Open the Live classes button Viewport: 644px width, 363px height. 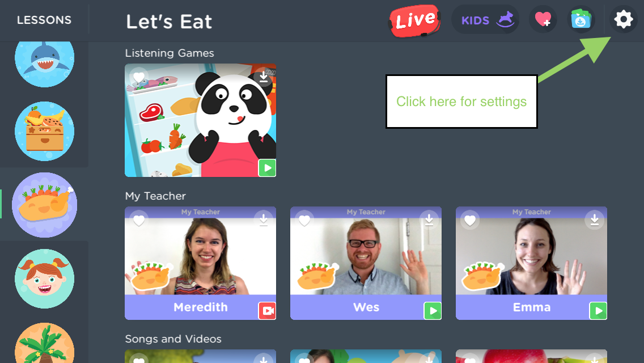414,20
